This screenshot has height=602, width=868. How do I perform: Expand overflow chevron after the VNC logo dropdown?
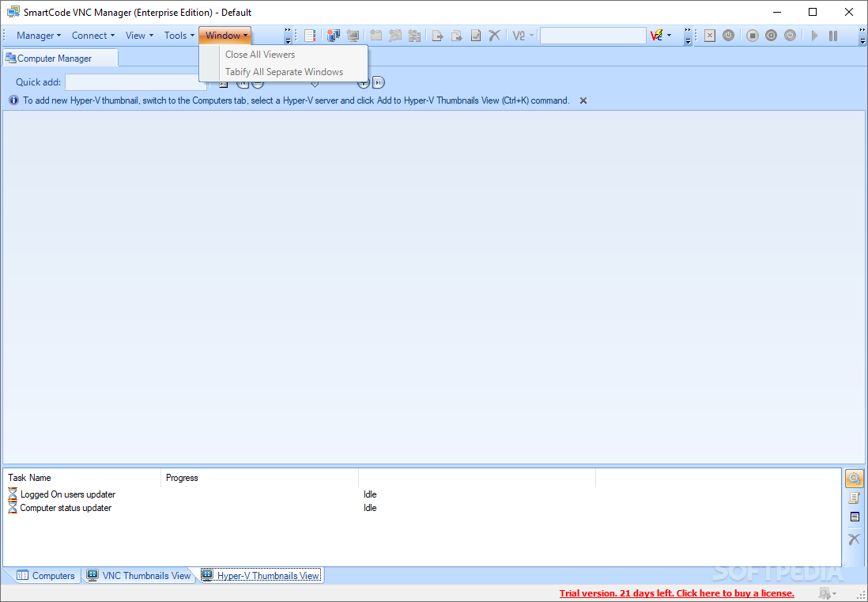[x=688, y=36]
